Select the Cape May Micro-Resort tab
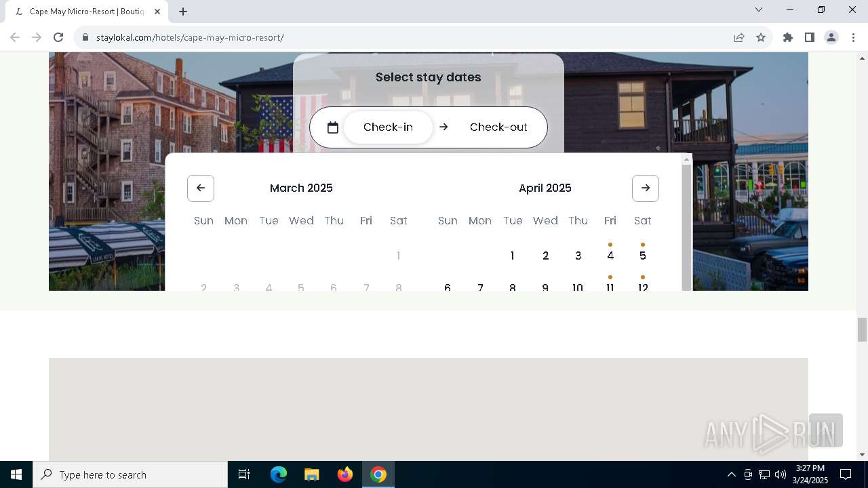 pos(86,12)
